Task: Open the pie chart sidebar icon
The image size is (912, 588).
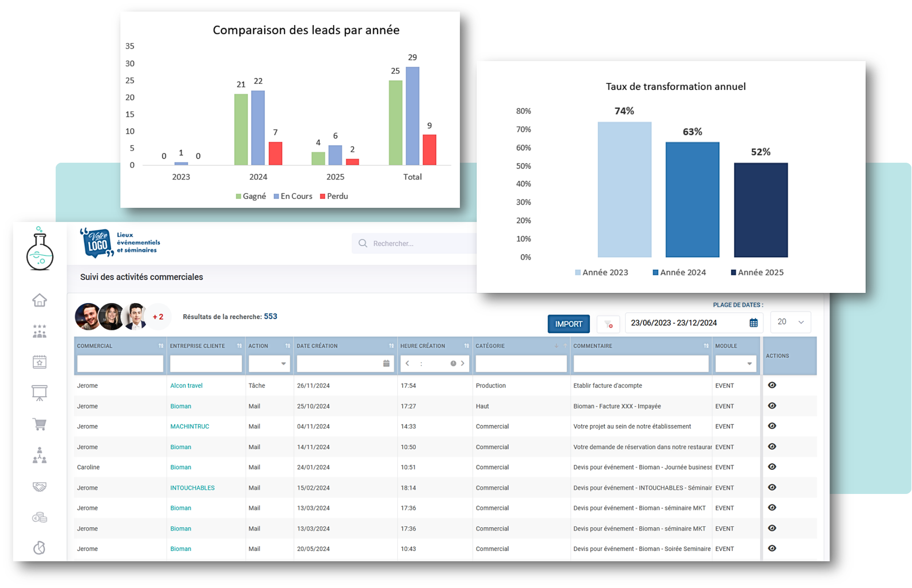Action: [x=40, y=547]
